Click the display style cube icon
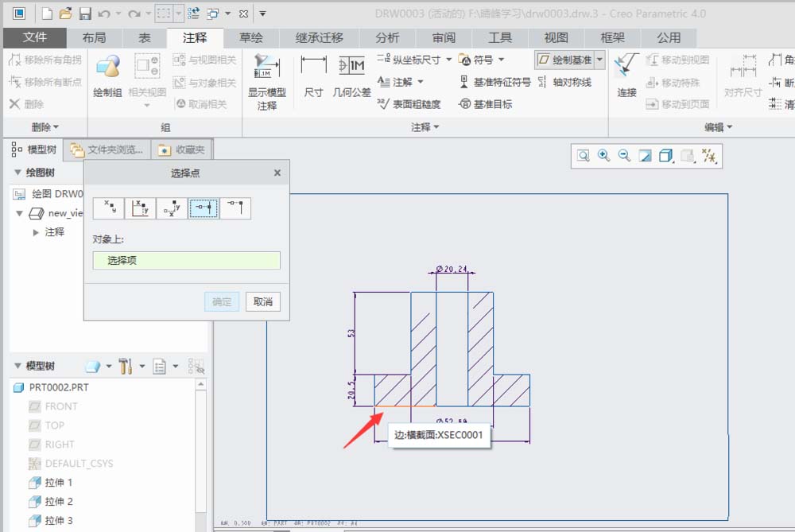Viewport: 795px width, 532px height. (666, 156)
